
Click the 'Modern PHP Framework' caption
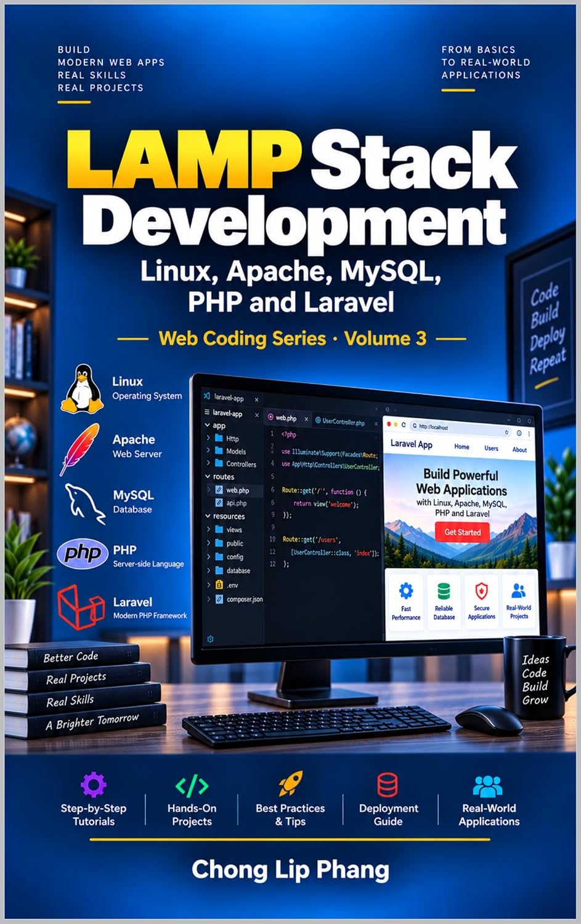tap(150, 615)
